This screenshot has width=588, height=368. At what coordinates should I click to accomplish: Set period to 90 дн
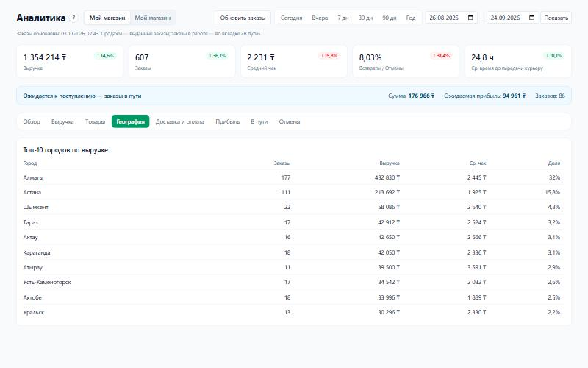pos(390,18)
